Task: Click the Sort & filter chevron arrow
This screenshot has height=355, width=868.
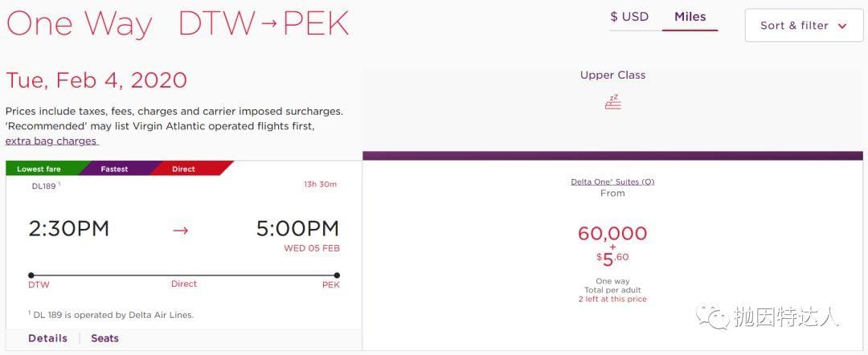Action: (x=842, y=26)
